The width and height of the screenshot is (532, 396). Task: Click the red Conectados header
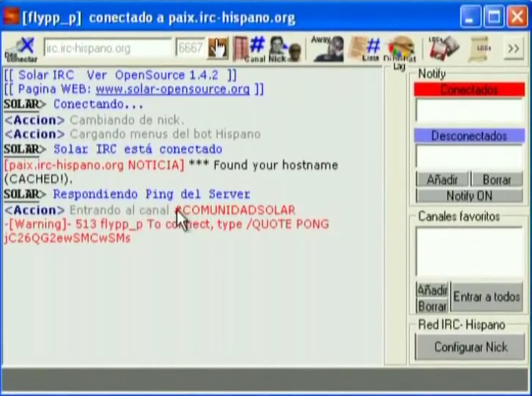point(469,90)
